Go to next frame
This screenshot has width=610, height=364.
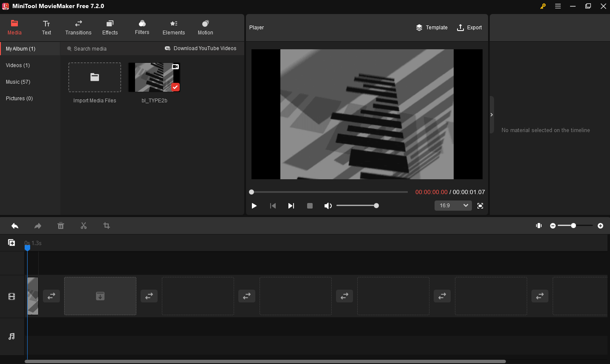pos(291,206)
